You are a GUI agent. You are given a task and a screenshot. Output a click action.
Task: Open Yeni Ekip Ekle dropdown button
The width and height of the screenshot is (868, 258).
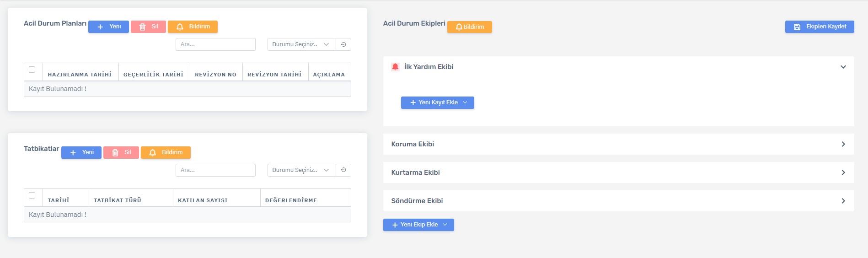point(418,225)
